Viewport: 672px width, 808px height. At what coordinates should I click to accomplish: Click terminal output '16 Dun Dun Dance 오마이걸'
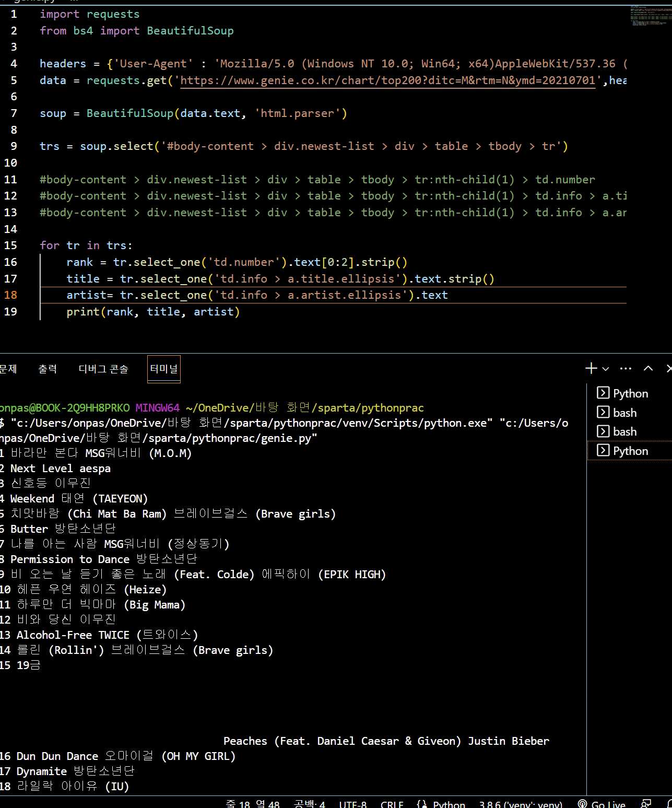click(x=77, y=756)
